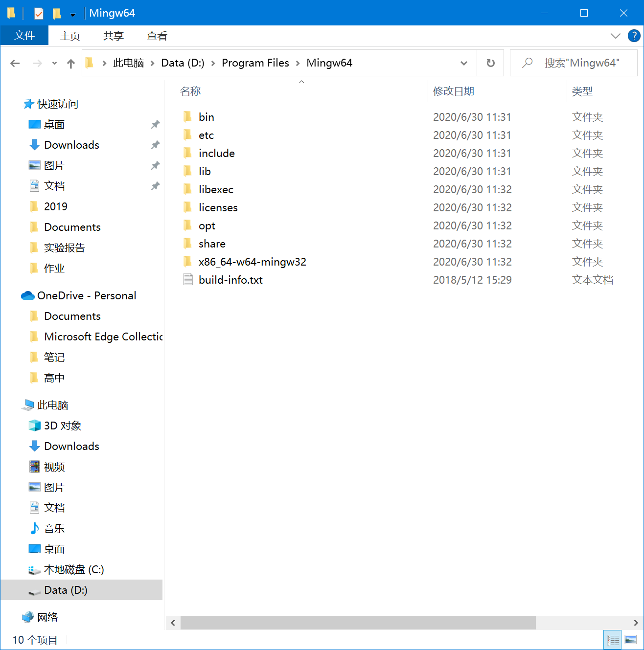The width and height of the screenshot is (644, 650).
Task: Click the Back navigation arrow
Action: [x=15, y=63]
